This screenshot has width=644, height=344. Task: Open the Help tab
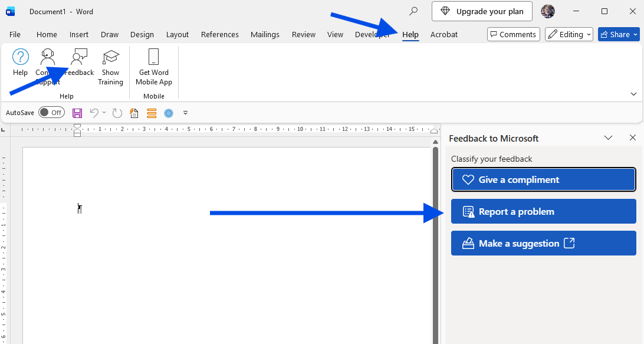coord(410,35)
